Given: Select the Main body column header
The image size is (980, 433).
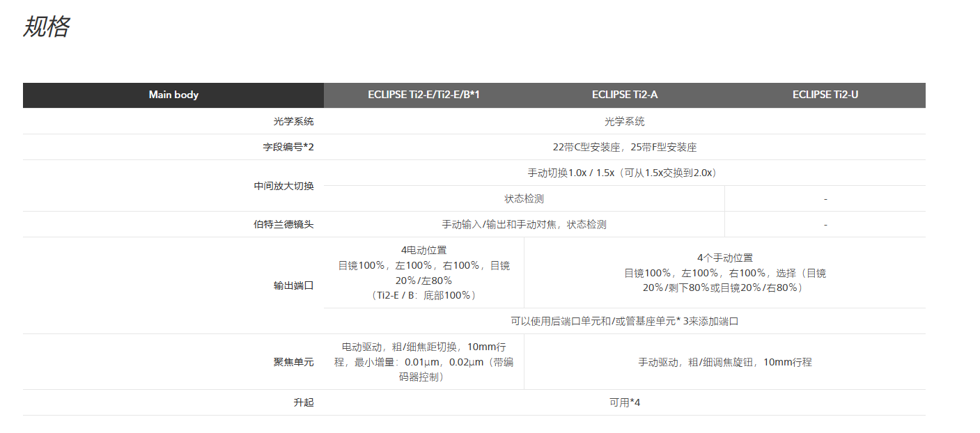Looking at the screenshot, I should [173, 95].
